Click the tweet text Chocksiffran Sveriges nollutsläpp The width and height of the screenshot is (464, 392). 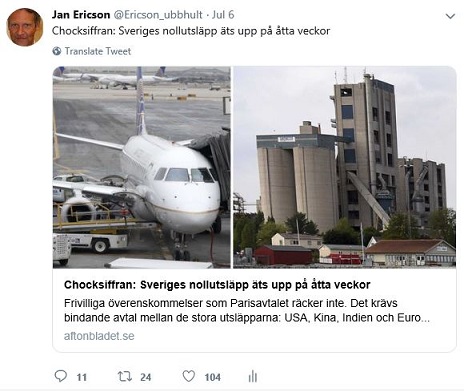(191, 31)
